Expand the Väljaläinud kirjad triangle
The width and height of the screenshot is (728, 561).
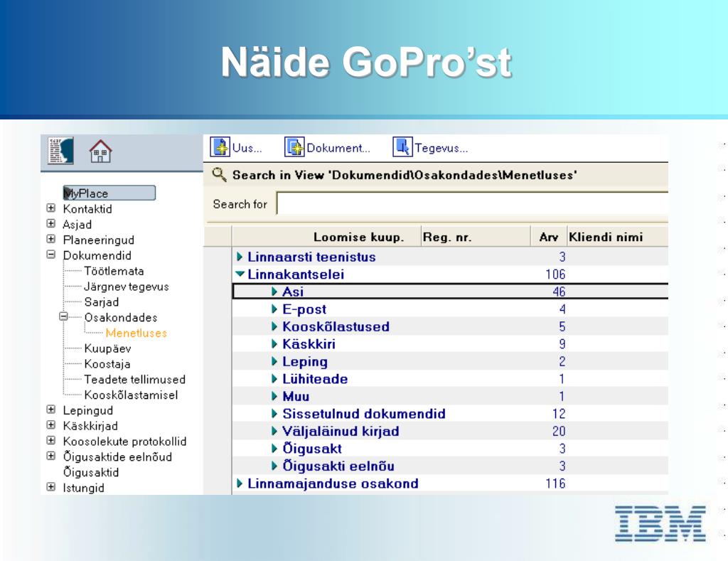274,430
